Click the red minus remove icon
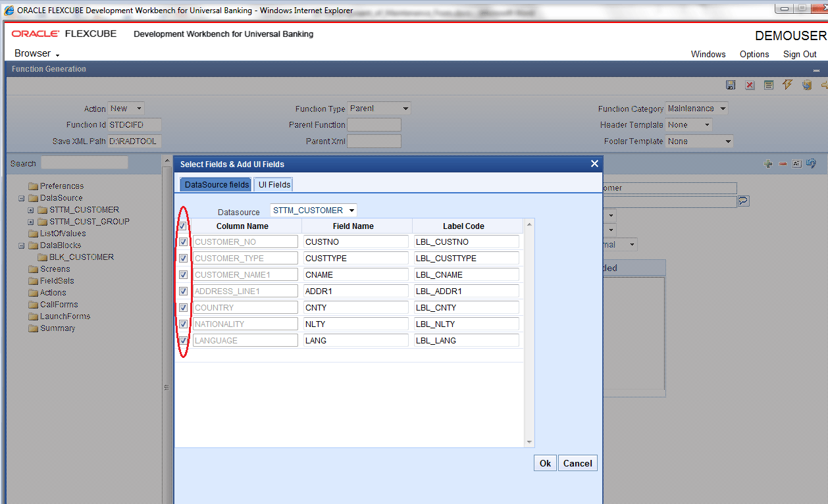Image resolution: width=828 pixels, height=504 pixels. tap(783, 164)
